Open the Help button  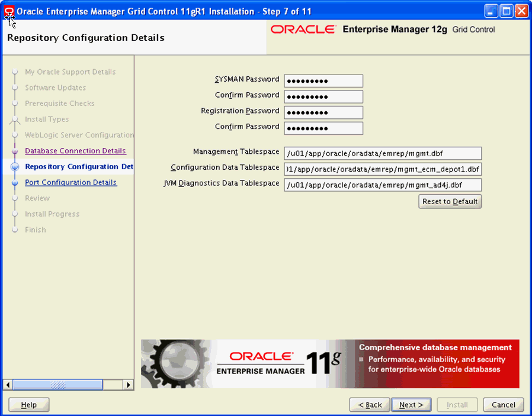coord(29,405)
